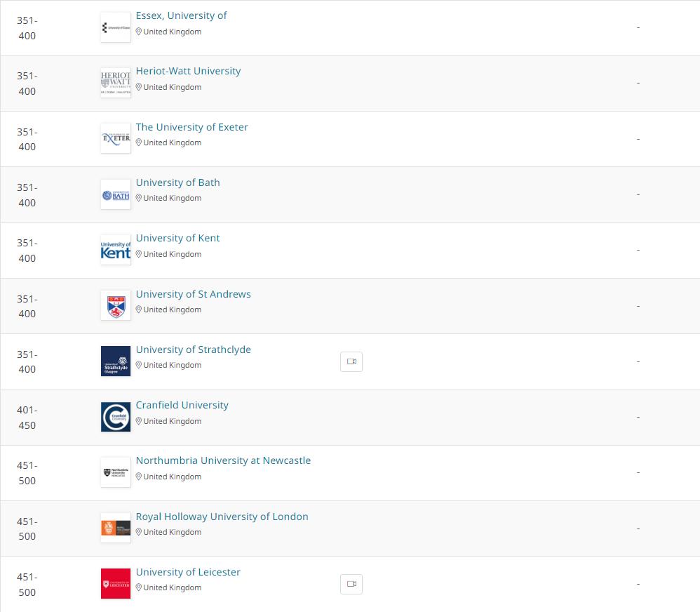
Task: Open the University of St Andrews link
Action: pos(193,294)
